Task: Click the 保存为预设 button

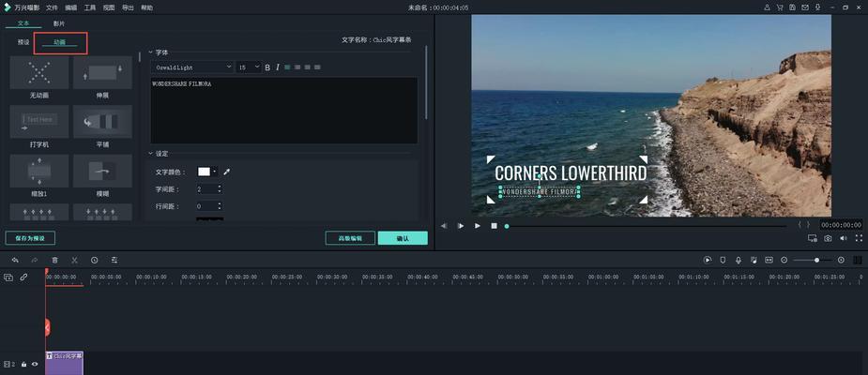Action: point(30,238)
